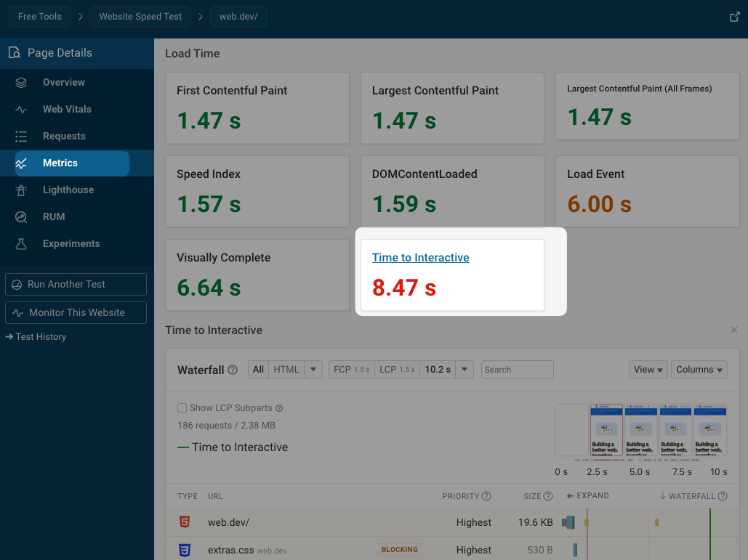This screenshot has width=748, height=560.
Task: Open Requests using its list icon
Action: tap(21, 136)
